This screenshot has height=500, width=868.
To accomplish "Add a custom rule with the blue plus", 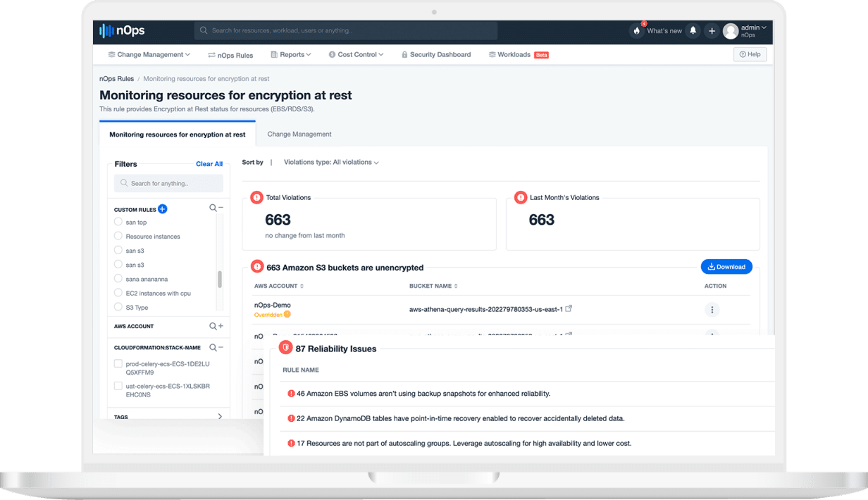I will click(x=162, y=209).
